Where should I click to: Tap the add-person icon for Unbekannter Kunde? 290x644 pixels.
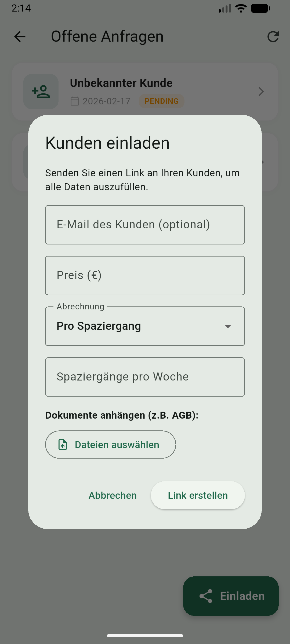tap(41, 92)
